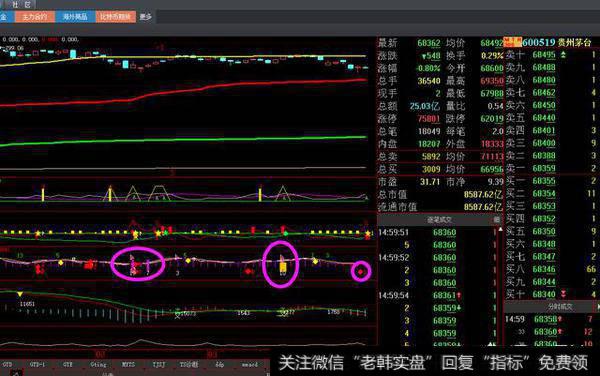Click the green star on the signal line
The height and width of the screenshot is (376, 600).
pyautogui.click(x=166, y=233)
